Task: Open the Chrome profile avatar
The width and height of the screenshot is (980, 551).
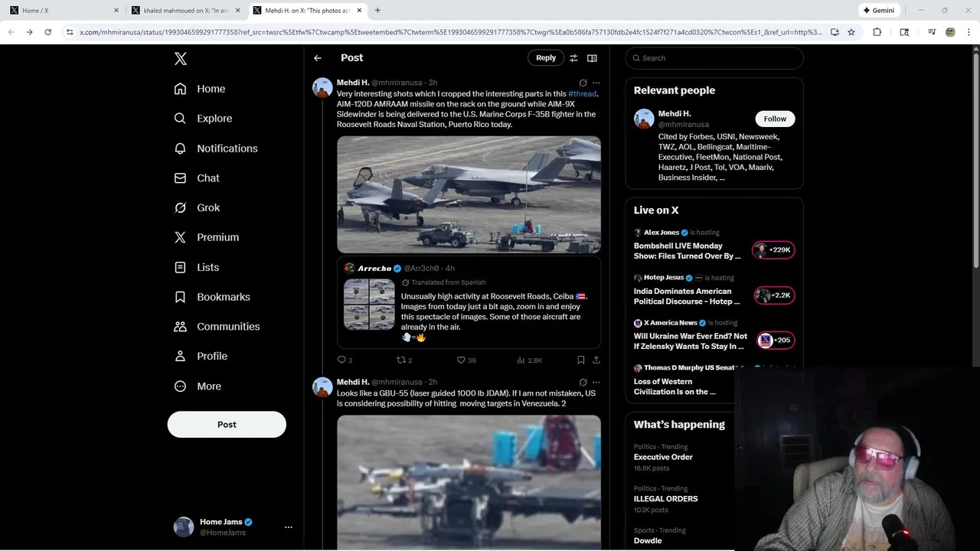Action: click(950, 32)
